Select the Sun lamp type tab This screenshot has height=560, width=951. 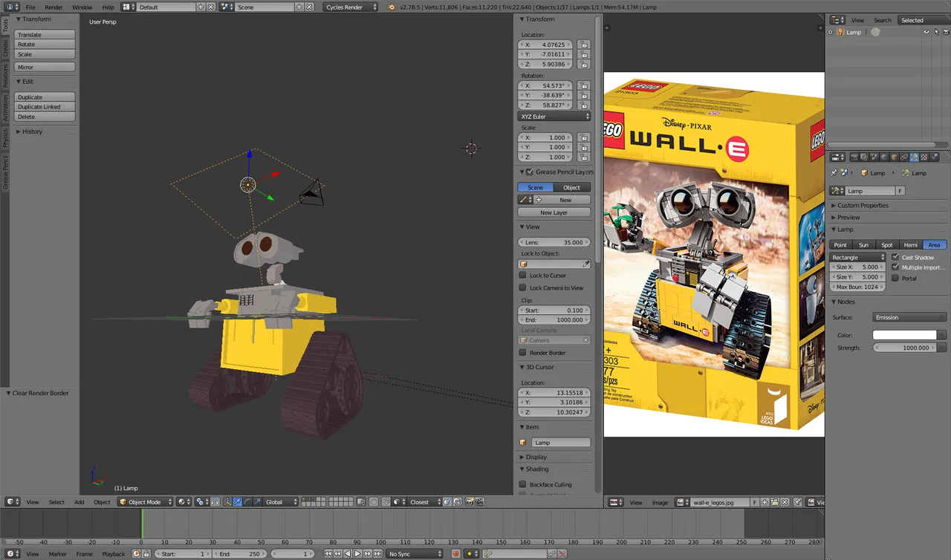[863, 244]
